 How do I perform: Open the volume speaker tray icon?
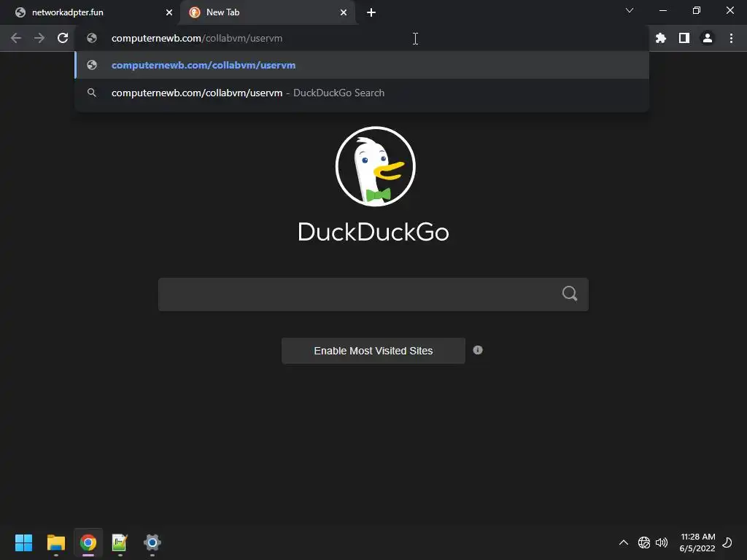click(662, 542)
